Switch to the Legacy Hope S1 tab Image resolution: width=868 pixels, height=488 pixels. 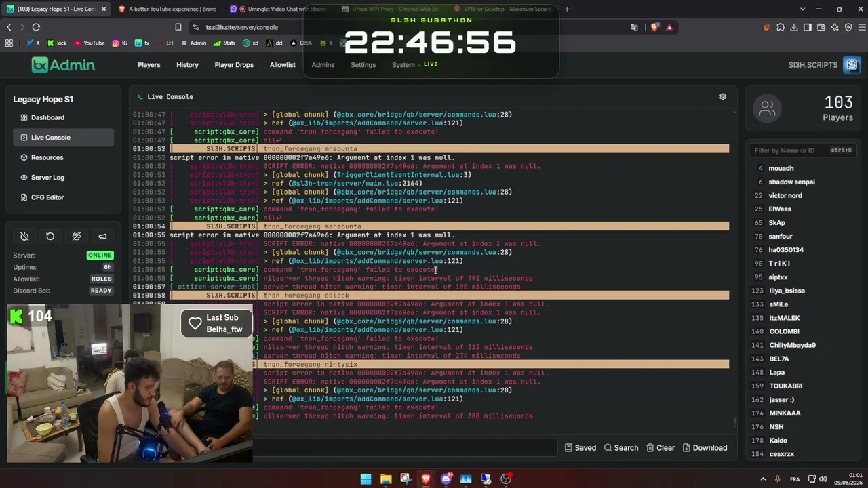point(56,9)
